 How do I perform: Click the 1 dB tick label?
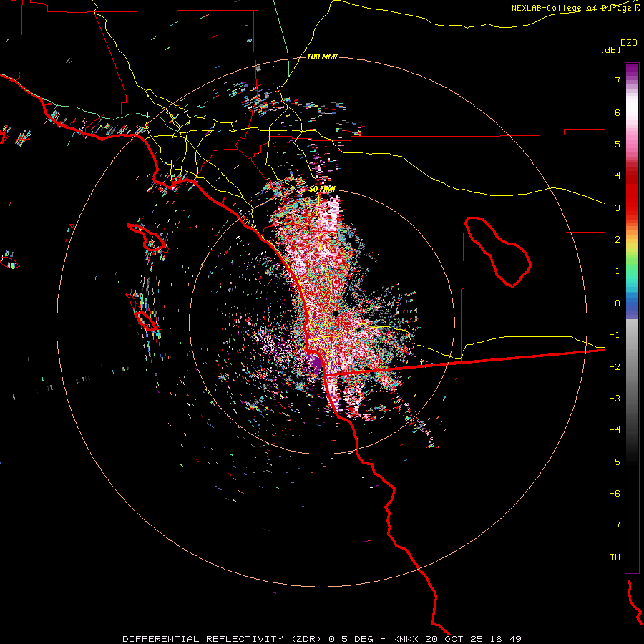[x=618, y=271]
